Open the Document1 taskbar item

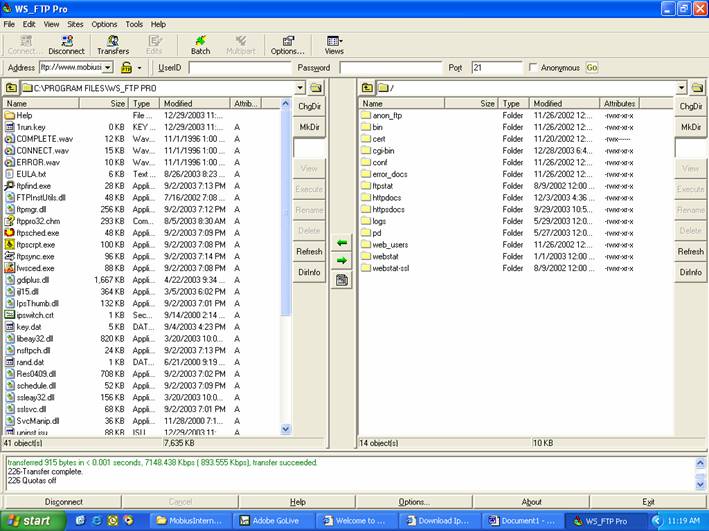pos(523,521)
